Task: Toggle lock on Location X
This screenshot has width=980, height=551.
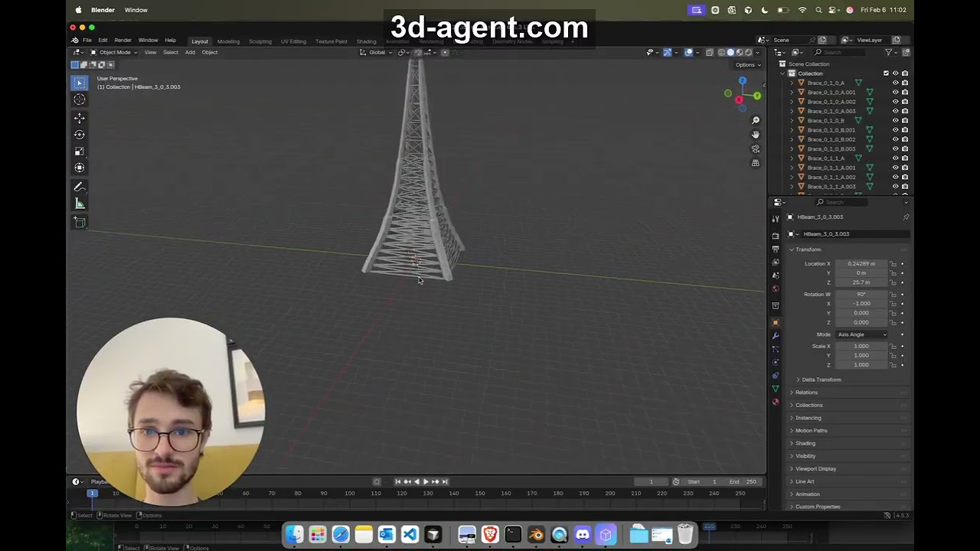Action: [893, 264]
